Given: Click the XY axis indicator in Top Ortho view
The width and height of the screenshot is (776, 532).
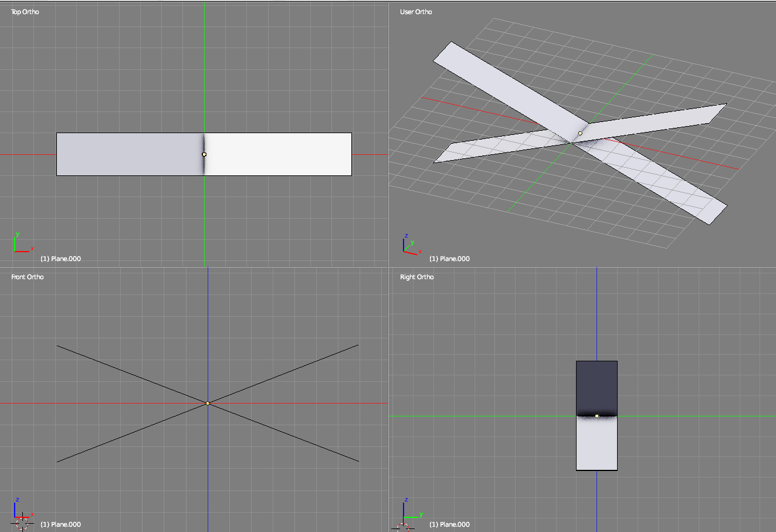Looking at the screenshot, I should 23,243.
